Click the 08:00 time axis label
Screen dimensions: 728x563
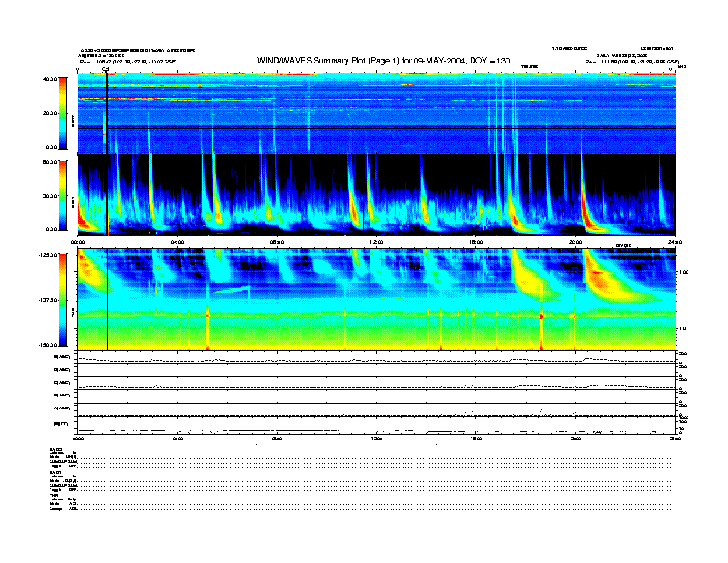pyautogui.click(x=277, y=242)
